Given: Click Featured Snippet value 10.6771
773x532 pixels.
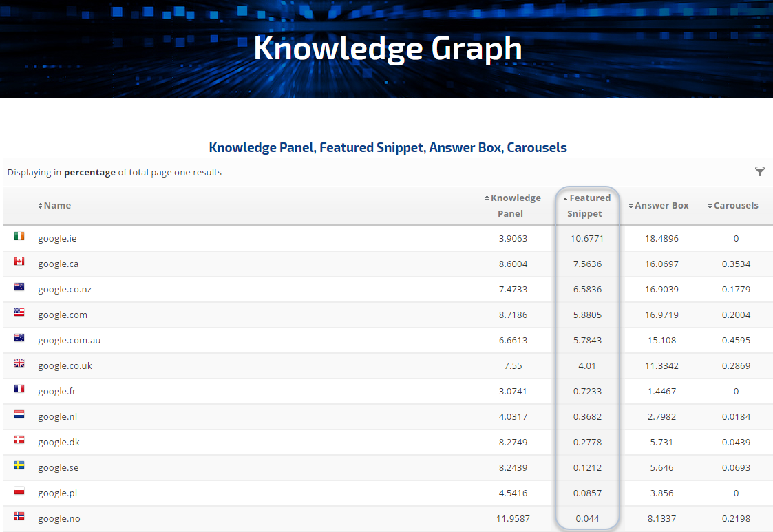Looking at the screenshot, I should [587, 239].
